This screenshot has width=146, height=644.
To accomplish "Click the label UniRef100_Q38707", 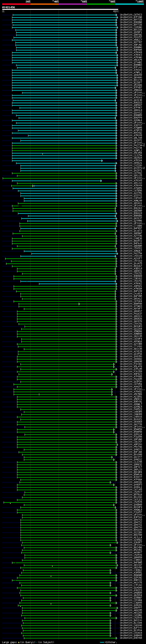I will coord(131,125).
